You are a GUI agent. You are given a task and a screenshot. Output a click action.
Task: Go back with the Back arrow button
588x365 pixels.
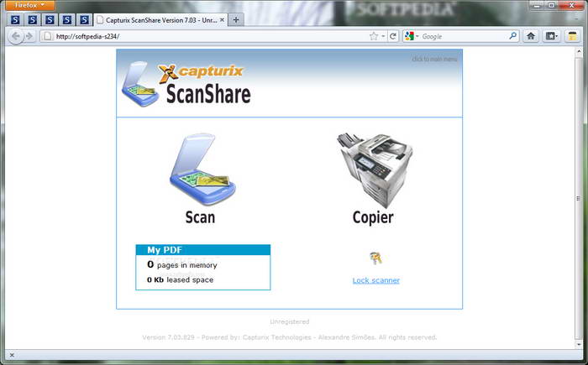(x=15, y=36)
